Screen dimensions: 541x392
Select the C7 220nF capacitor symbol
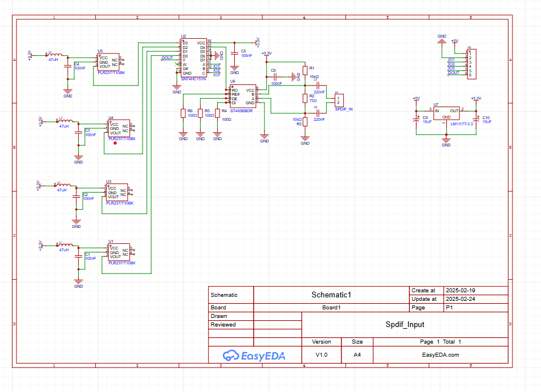318,85
